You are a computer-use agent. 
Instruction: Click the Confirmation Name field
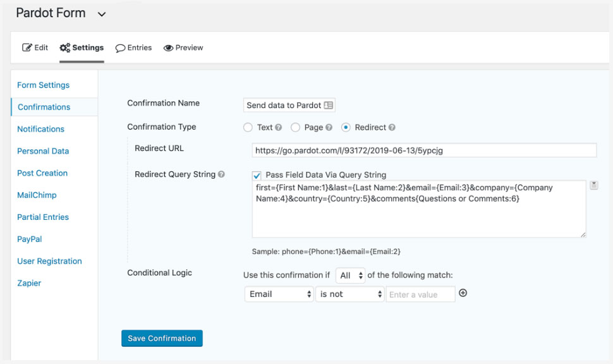(289, 105)
